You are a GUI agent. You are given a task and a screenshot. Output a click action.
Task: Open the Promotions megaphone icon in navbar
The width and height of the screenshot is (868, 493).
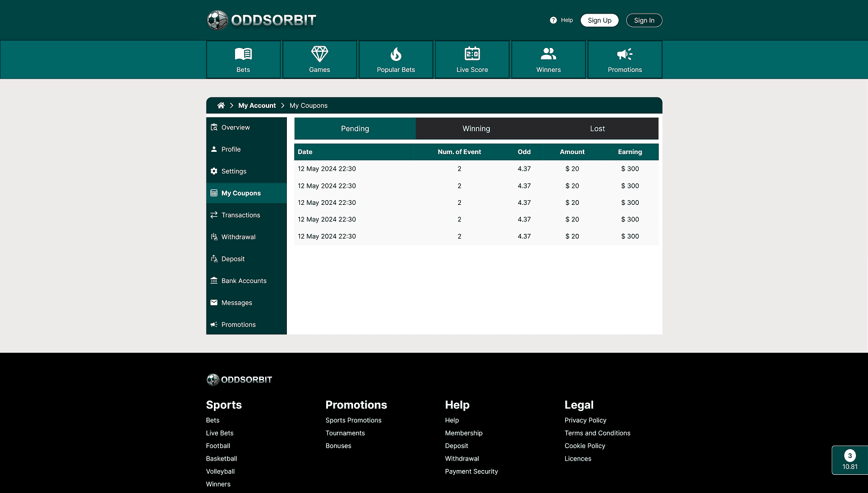624,54
